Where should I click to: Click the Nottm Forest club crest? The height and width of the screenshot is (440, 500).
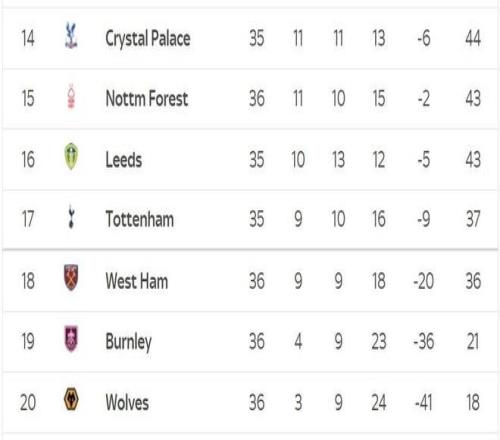[71, 96]
